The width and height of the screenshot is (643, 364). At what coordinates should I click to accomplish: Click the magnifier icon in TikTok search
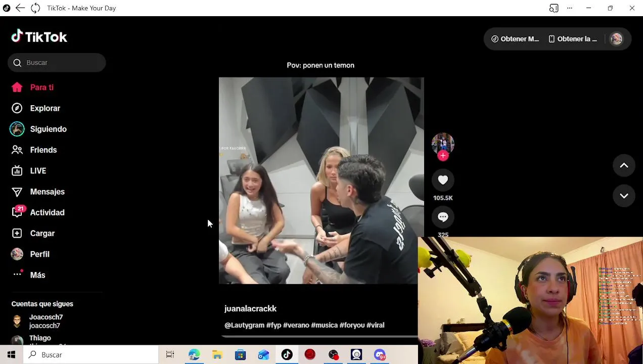point(17,63)
